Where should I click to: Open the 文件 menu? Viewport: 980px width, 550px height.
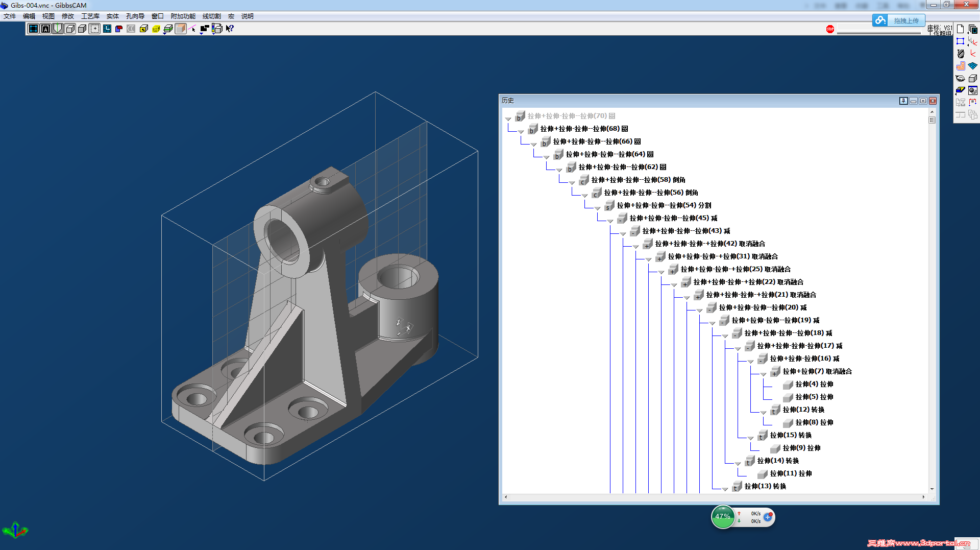pyautogui.click(x=10, y=16)
